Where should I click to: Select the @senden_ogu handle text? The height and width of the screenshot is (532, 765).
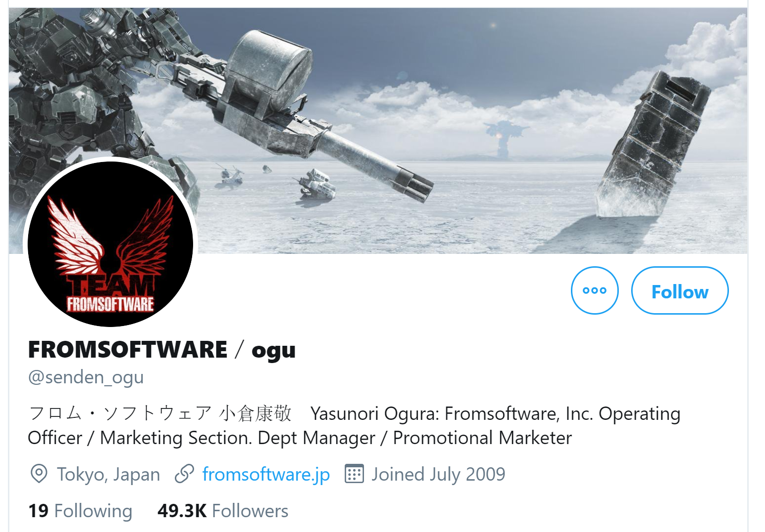(x=86, y=377)
